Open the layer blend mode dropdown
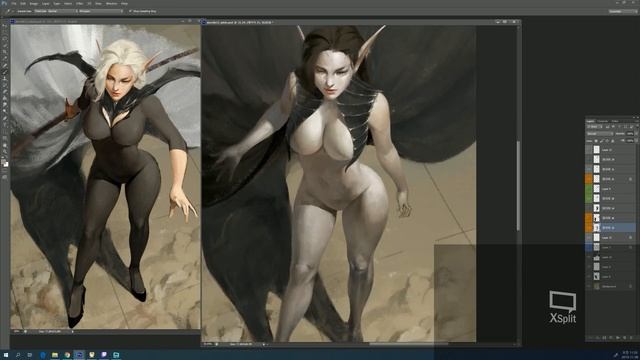The image size is (640, 360). [x=600, y=133]
